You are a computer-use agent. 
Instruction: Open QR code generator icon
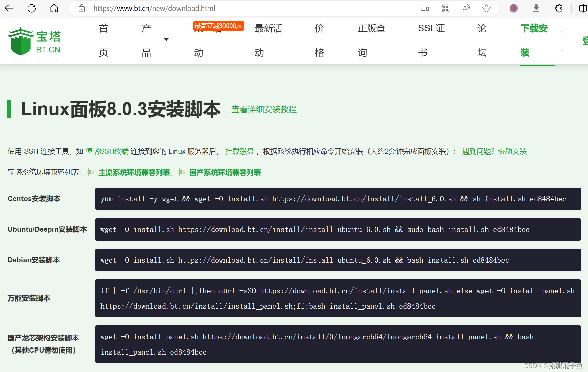(x=446, y=8)
